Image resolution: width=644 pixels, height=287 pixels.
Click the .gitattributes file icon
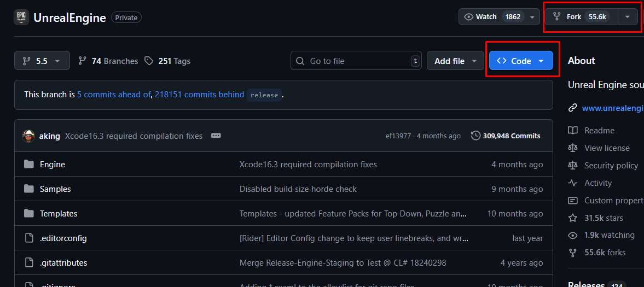pos(29,263)
